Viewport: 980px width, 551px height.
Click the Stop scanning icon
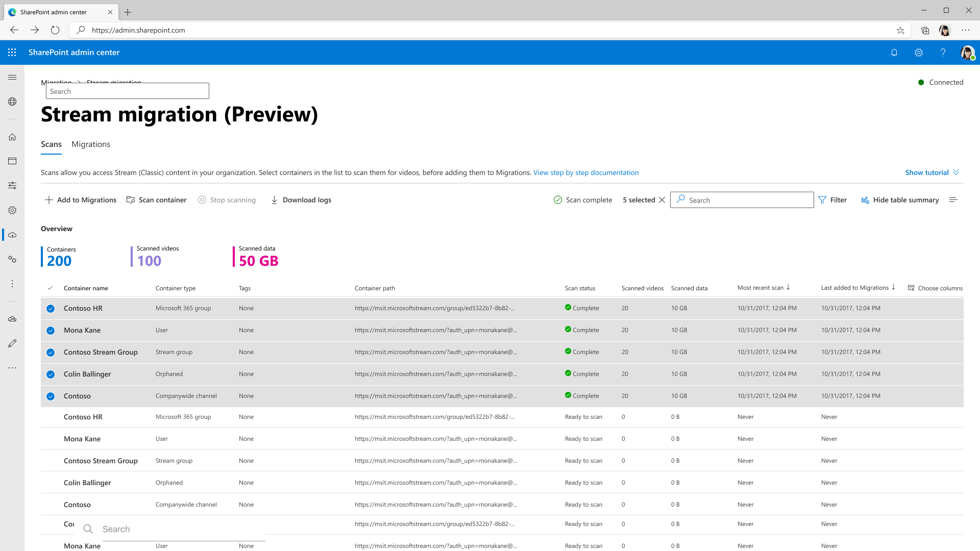202,200
